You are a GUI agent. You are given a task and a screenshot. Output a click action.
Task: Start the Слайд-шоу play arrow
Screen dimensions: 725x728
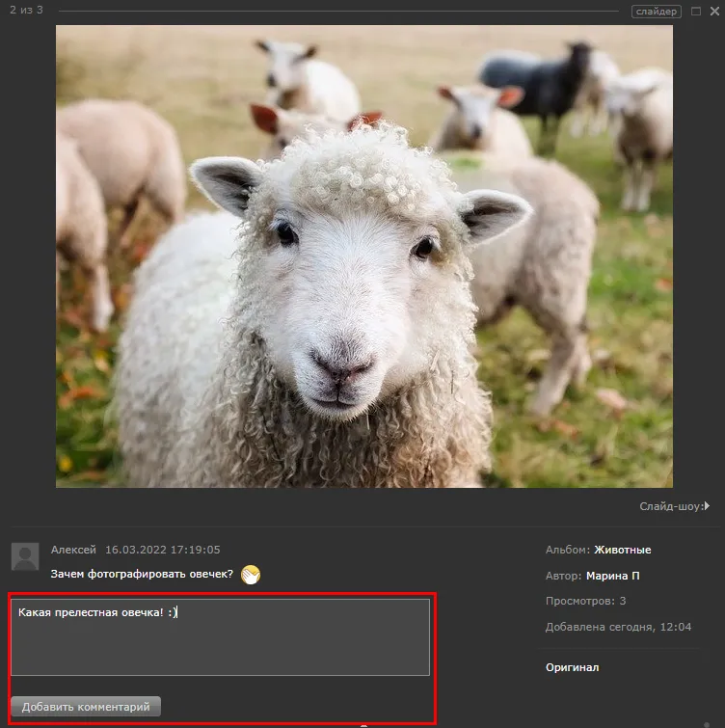707,505
